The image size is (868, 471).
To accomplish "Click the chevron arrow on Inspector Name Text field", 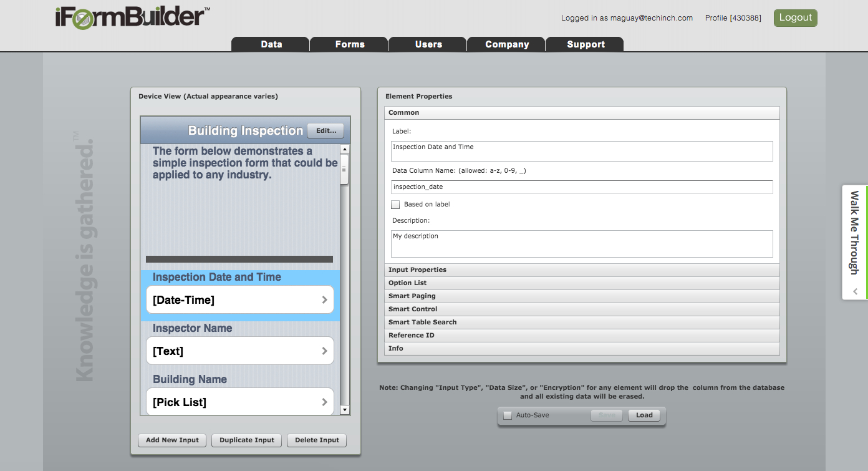I will (324, 351).
